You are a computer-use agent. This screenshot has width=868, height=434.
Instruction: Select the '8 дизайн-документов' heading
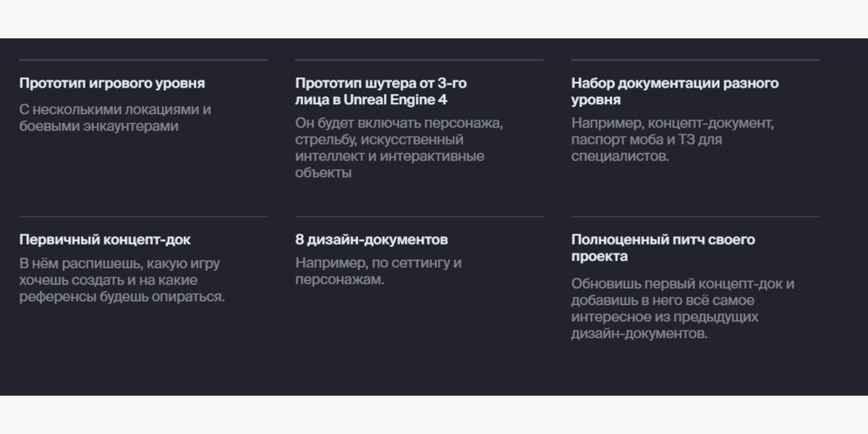(372, 239)
